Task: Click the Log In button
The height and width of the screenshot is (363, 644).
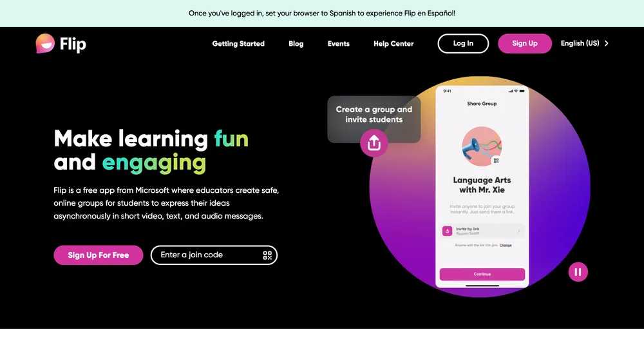Action: (x=463, y=44)
